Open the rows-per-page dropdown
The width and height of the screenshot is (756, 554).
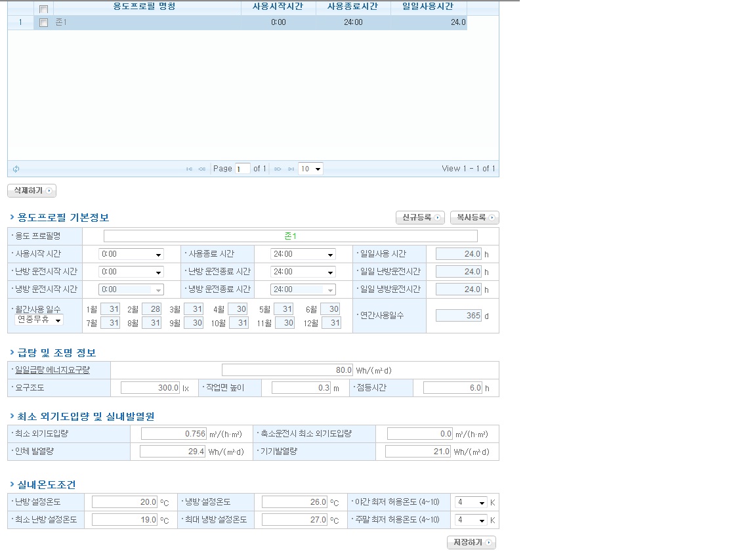tap(310, 169)
